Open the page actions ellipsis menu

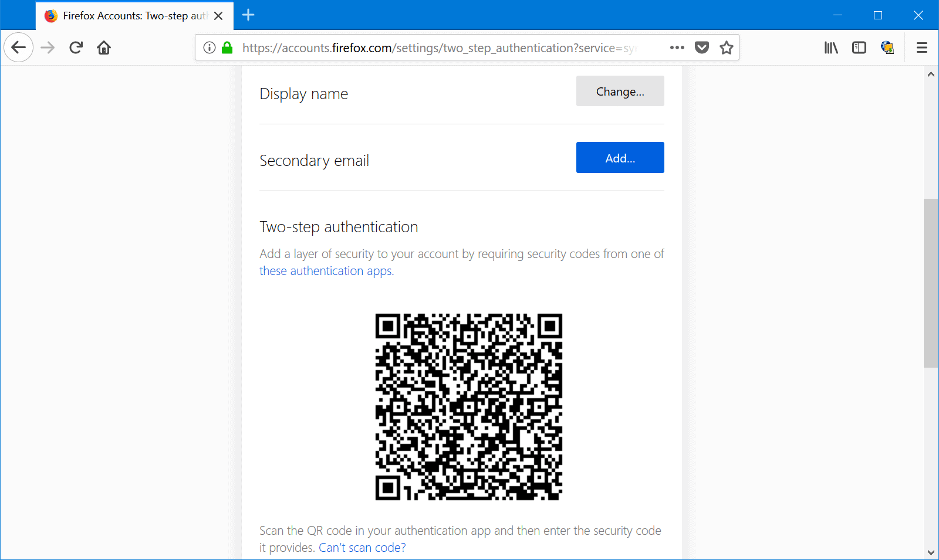(677, 47)
